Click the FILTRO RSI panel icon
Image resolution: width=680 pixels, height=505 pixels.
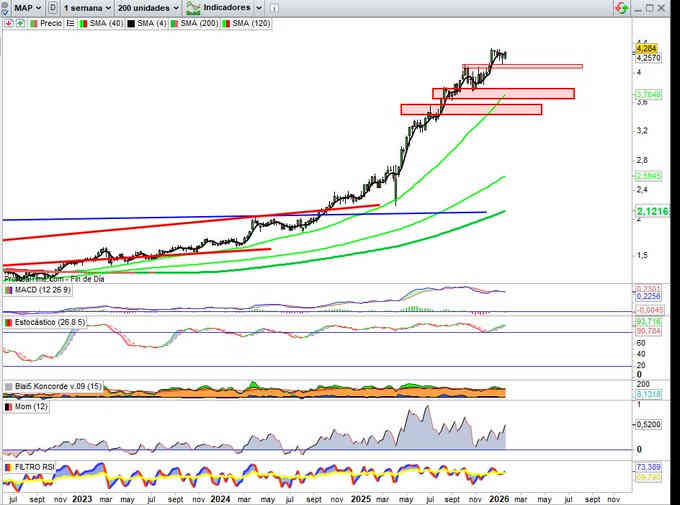tap(8, 466)
